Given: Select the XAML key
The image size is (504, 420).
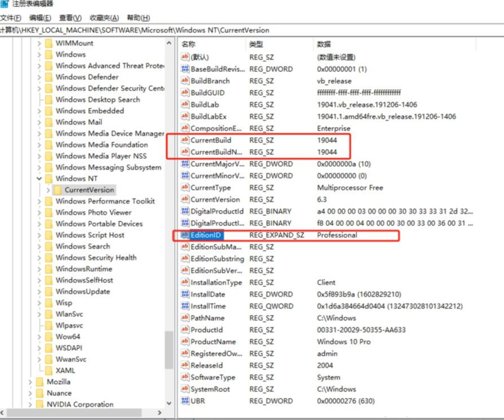Looking at the screenshot, I should (x=65, y=370).
